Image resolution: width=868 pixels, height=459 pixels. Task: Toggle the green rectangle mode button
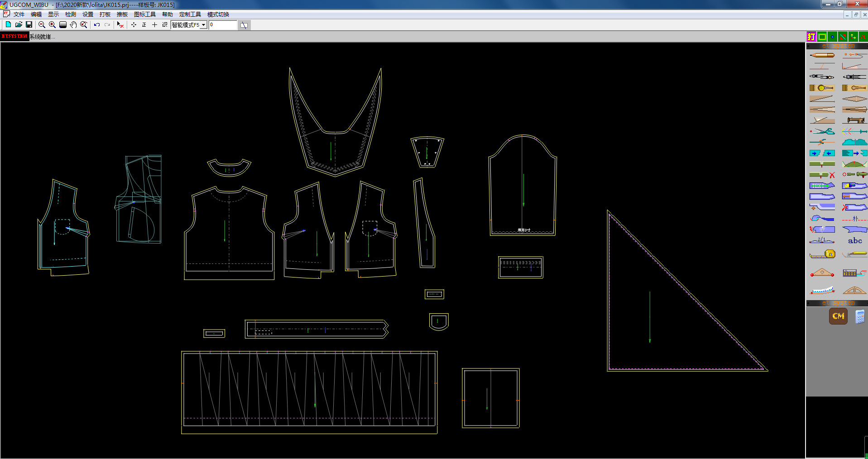point(822,37)
